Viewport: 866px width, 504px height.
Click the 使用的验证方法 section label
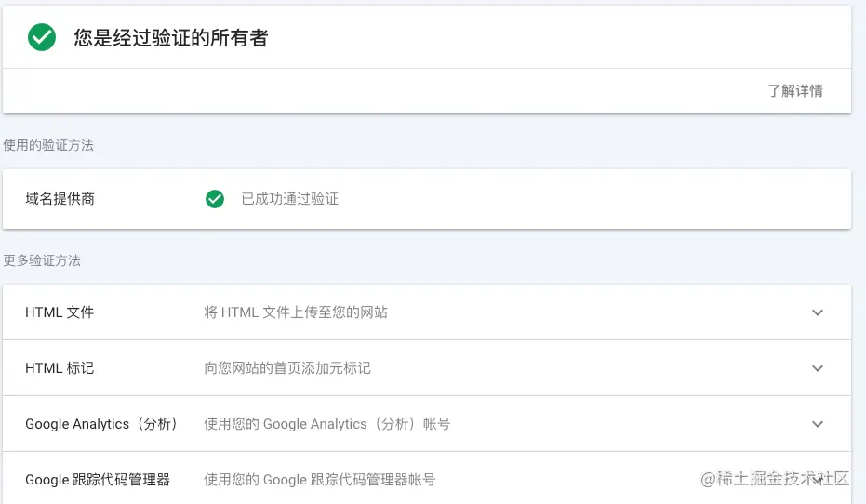coord(48,145)
